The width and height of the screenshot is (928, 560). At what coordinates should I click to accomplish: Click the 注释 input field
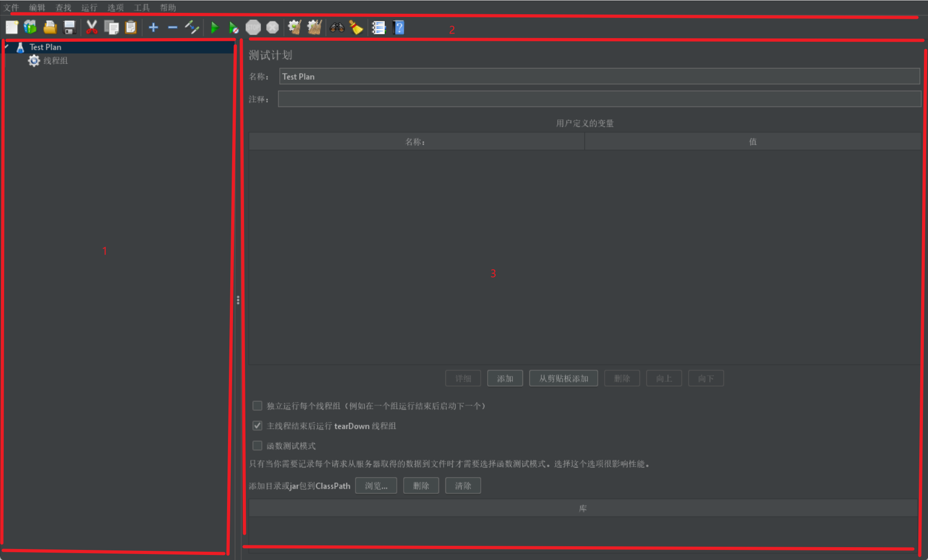[x=599, y=99]
